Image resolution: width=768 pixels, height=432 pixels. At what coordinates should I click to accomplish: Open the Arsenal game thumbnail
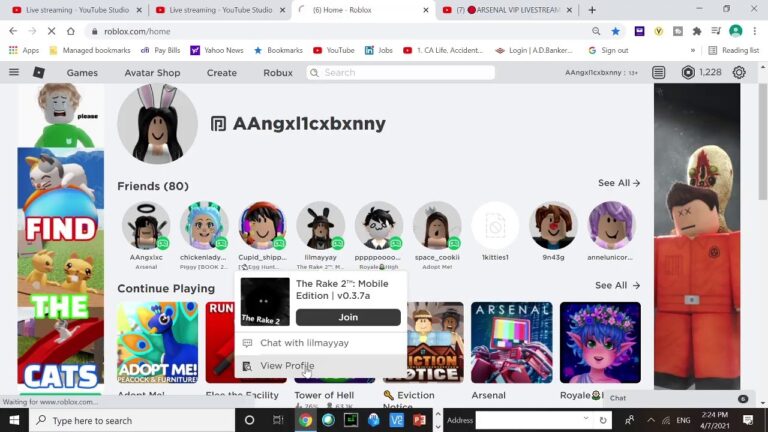tap(512, 342)
